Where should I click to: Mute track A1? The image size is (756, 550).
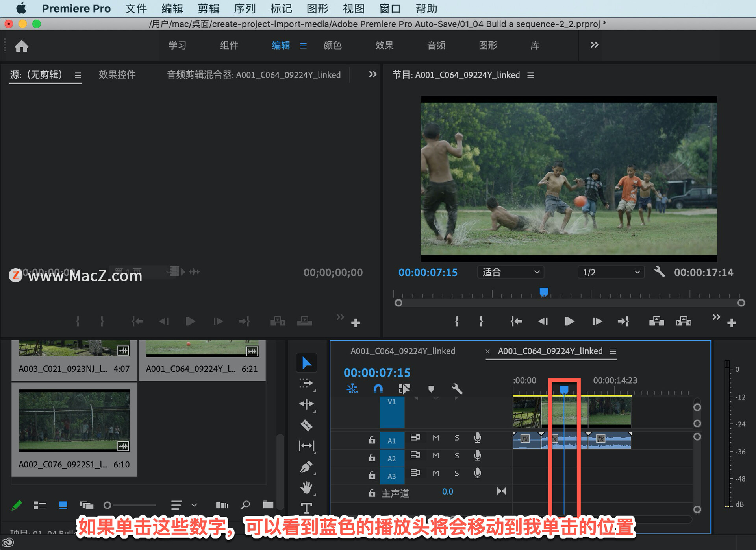(x=435, y=437)
